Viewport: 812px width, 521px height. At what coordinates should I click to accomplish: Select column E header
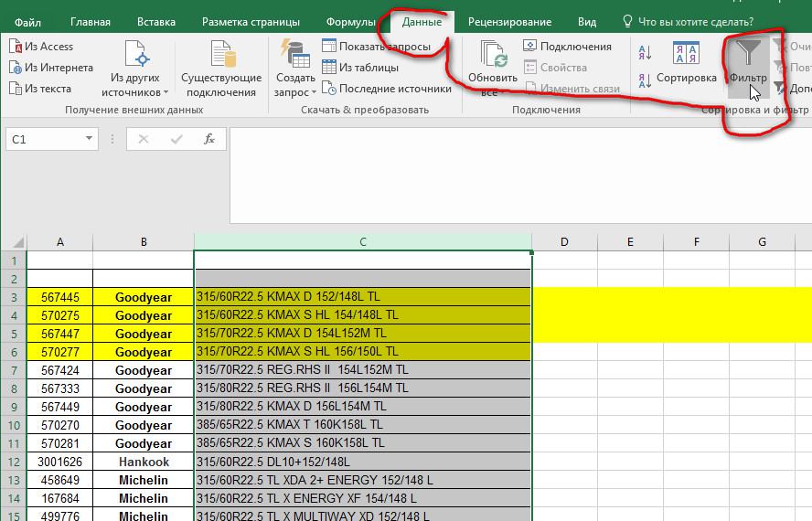point(630,242)
